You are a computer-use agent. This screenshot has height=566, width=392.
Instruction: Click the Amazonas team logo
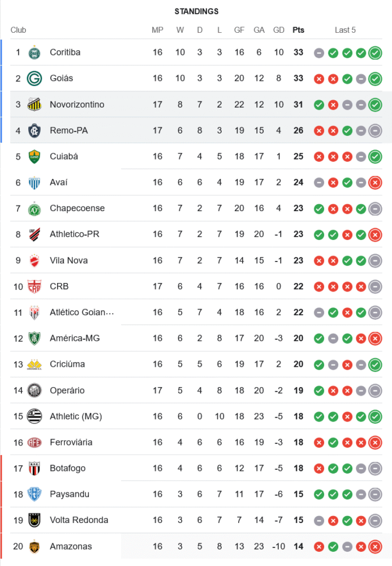point(35,546)
